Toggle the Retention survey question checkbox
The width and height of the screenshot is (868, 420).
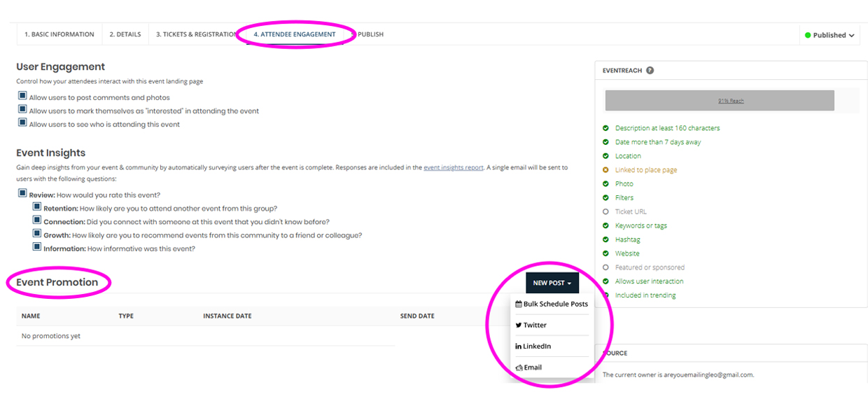coord(37,207)
